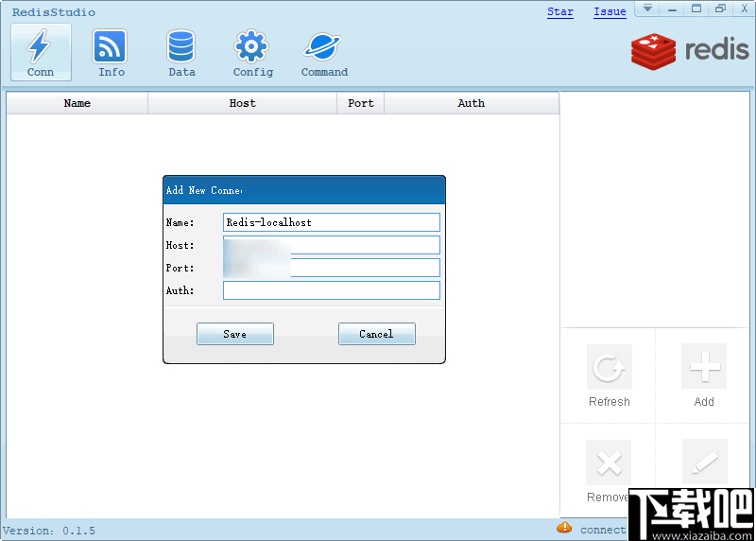Open the Info feed tab
This screenshot has height=541, width=756.
pos(111,52)
